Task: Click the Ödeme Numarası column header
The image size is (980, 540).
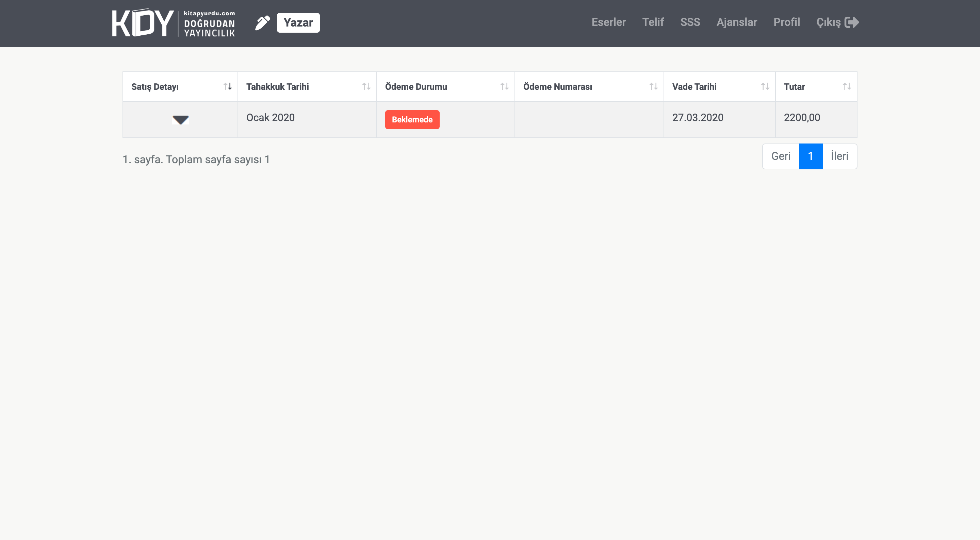Action: pos(589,87)
